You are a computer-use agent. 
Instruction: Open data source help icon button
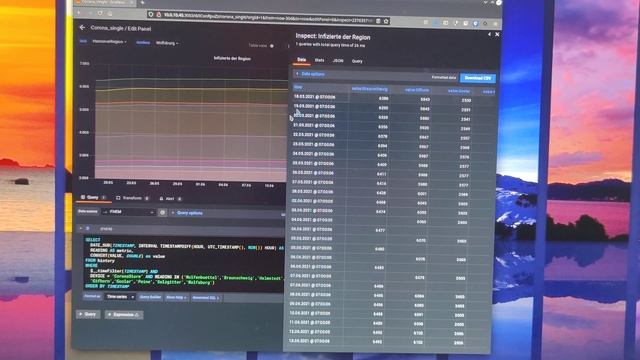162,213
